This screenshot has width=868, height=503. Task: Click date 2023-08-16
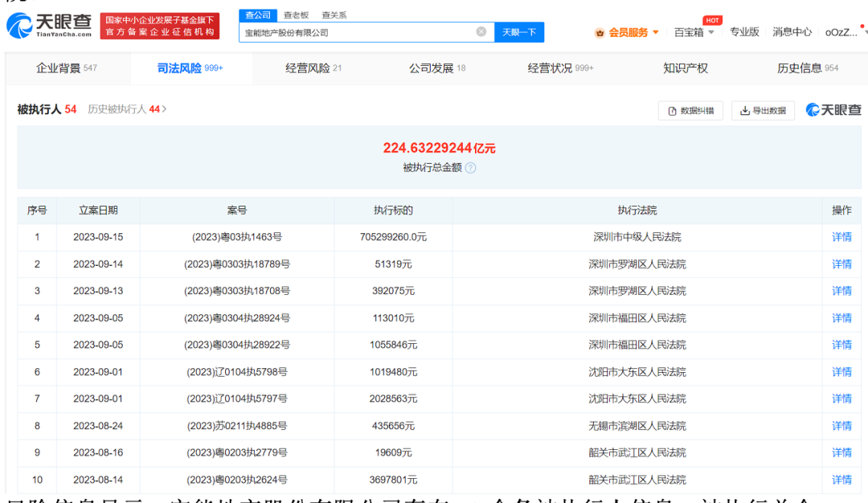coord(98,452)
